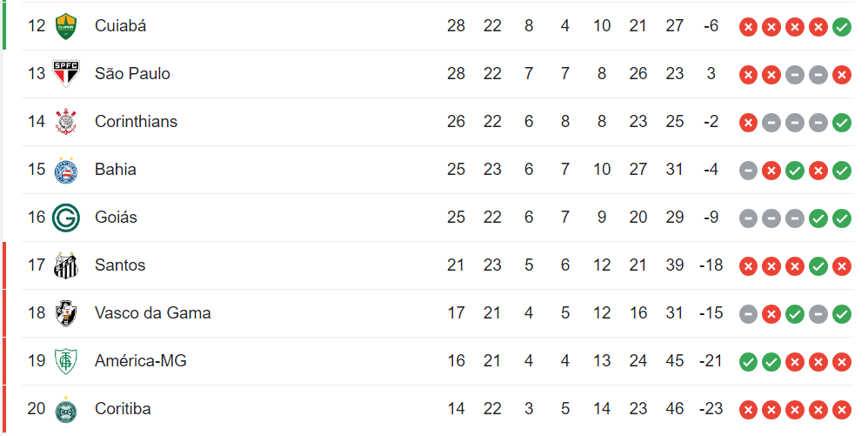Open the Goiás green G logo

pyautogui.click(x=65, y=218)
